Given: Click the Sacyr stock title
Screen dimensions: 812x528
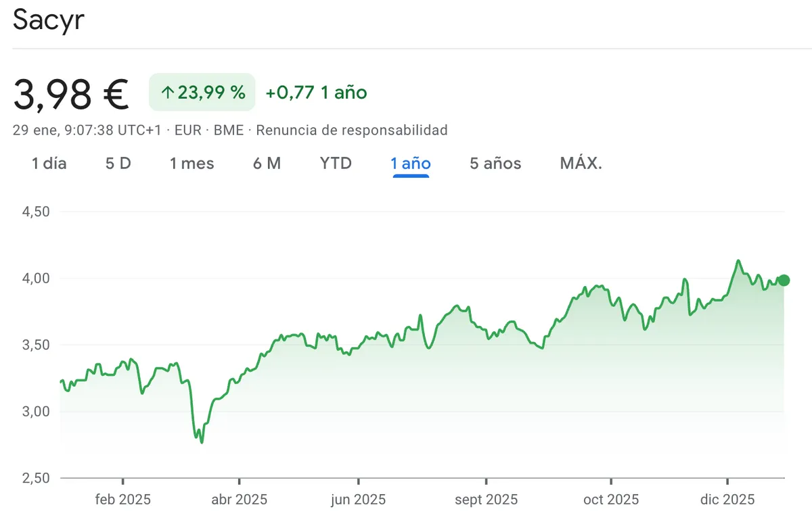Looking at the screenshot, I should (48, 20).
